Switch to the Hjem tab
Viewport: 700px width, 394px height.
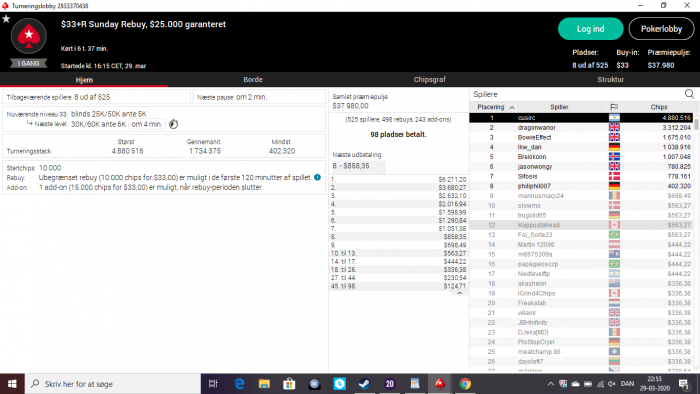pyautogui.click(x=84, y=80)
